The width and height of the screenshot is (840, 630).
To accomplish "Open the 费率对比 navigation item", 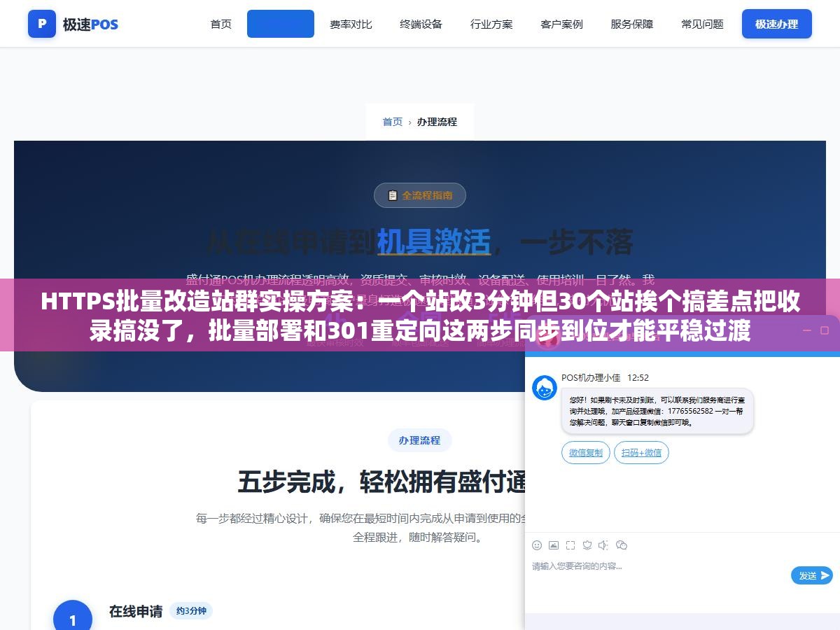I will click(351, 24).
